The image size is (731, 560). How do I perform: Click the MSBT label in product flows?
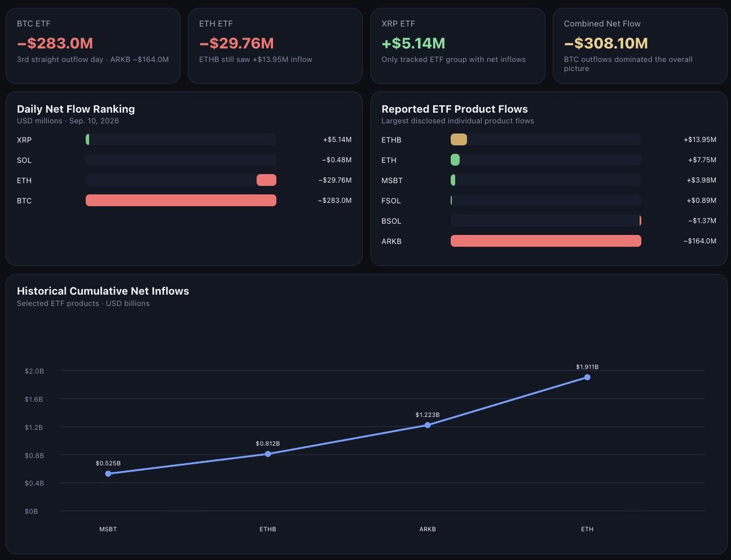click(392, 180)
